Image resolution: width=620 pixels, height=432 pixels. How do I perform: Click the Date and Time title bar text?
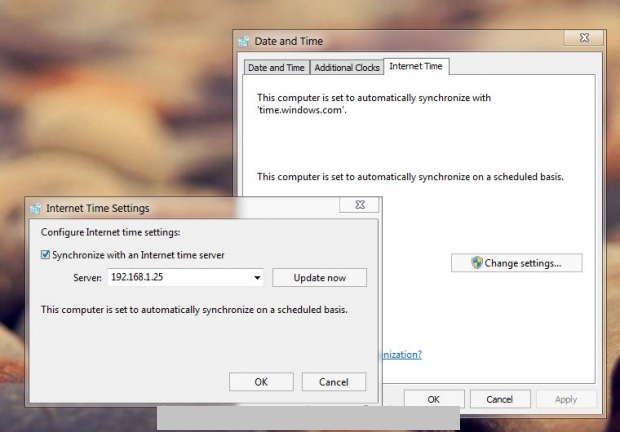pyautogui.click(x=289, y=41)
